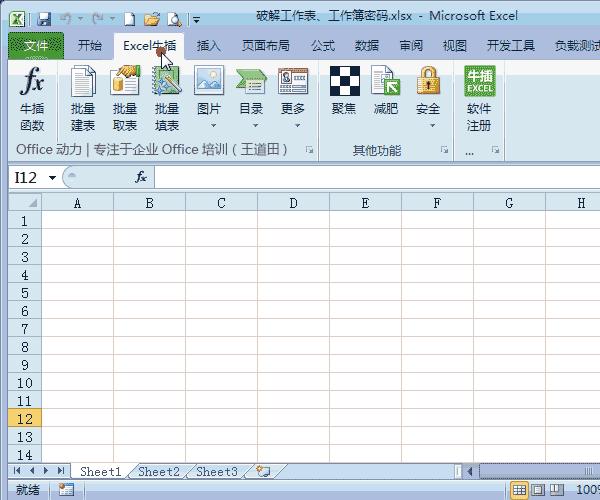Click the Name Box showing I12
This screenshot has height=500, width=600.
(x=28, y=178)
